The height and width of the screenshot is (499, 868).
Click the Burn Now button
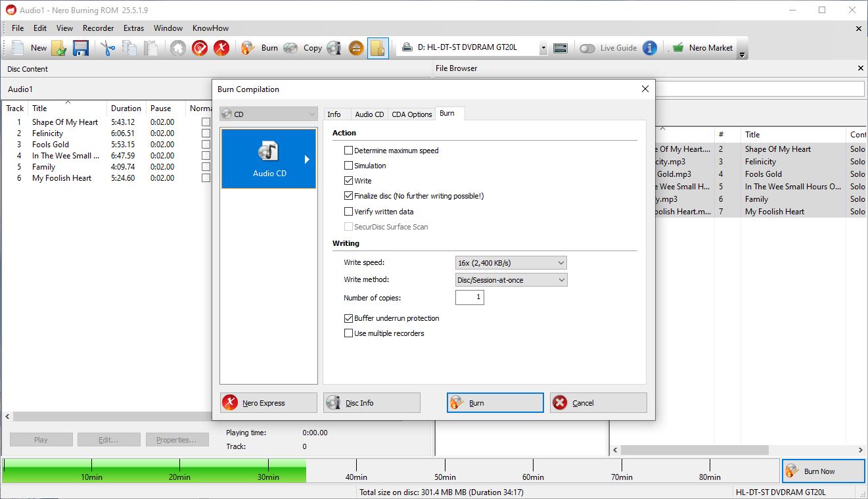click(x=823, y=471)
